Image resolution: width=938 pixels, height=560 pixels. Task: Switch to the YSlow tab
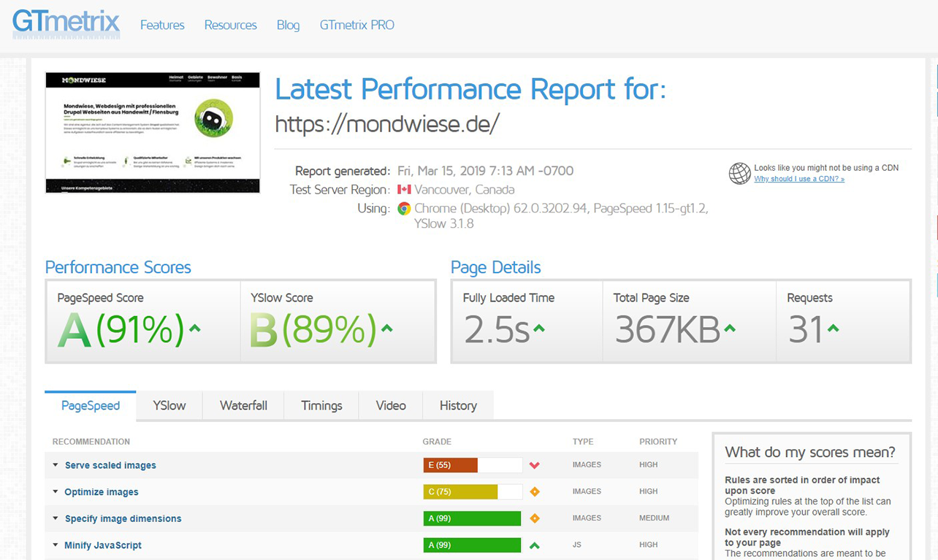click(x=169, y=406)
